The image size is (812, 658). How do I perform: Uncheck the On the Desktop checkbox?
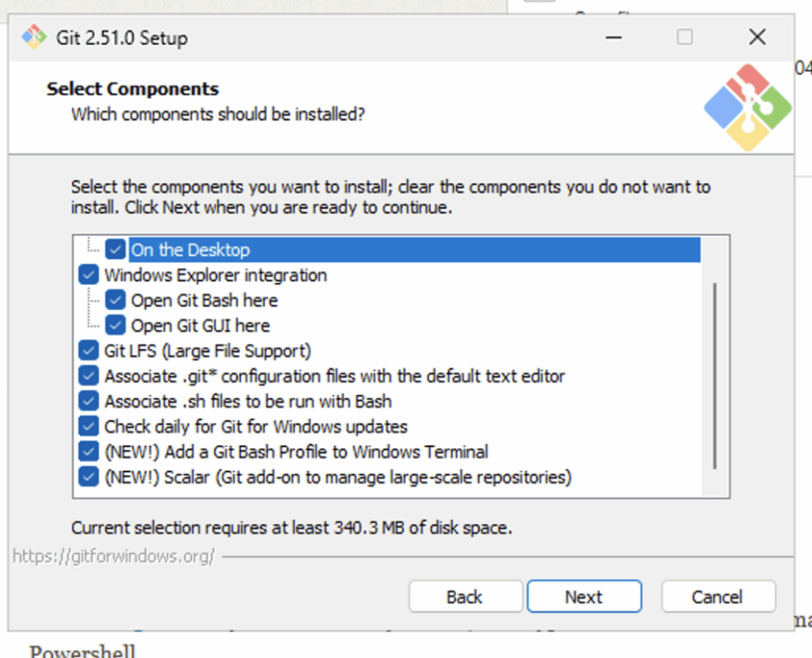pyautogui.click(x=116, y=250)
